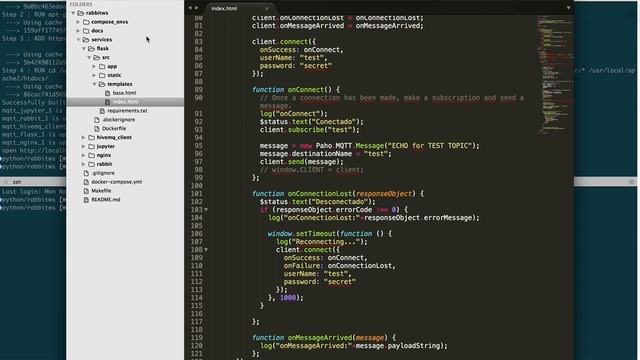Close the zsh terminal tab
This screenshot has height=360, width=640.
point(6,182)
